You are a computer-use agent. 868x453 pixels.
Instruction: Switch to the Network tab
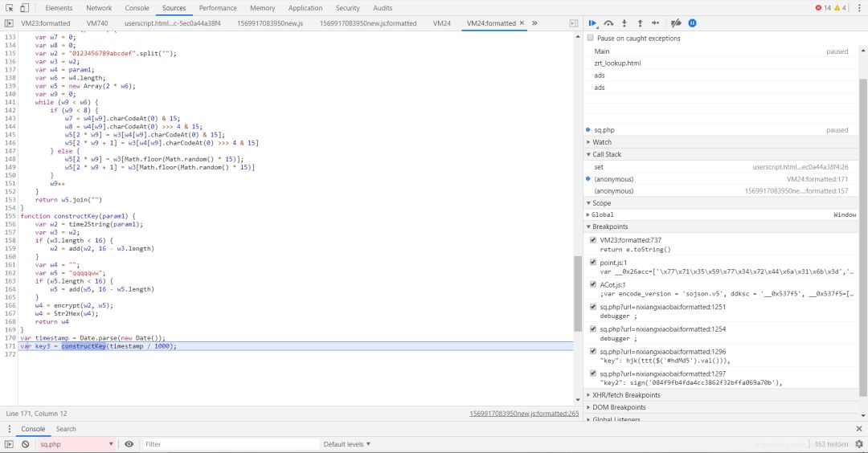point(99,8)
